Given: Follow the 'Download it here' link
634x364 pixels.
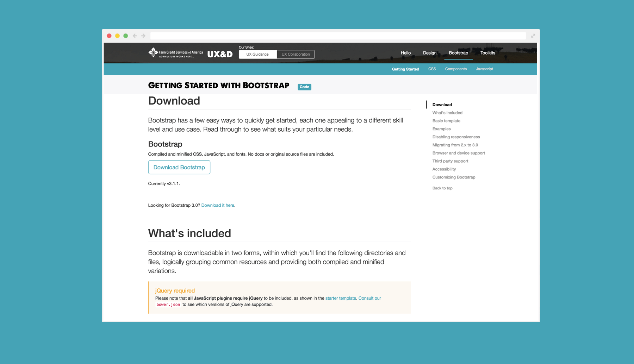Looking at the screenshot, I should 218,205.
